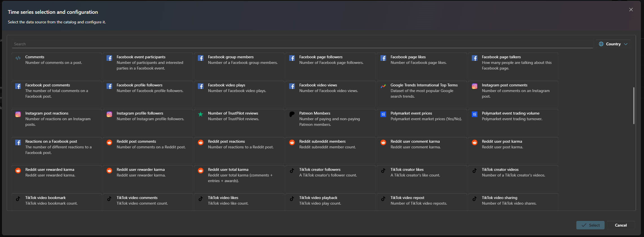Click the Google Trends International Top Terms icon
This screenshot has width=644, height=237.
383,86
